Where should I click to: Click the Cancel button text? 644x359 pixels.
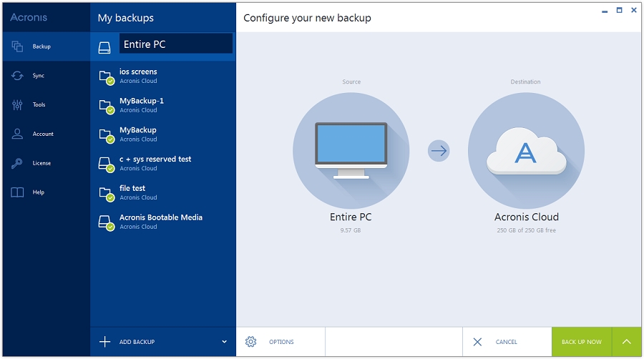pos(507,342)
